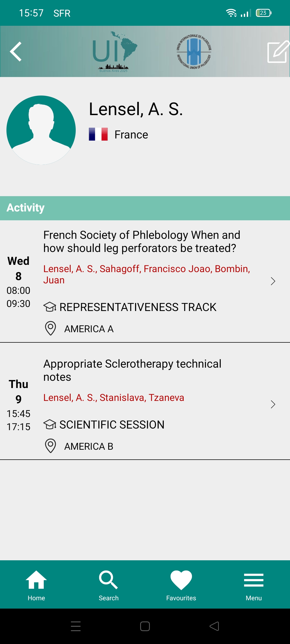
Task: Open the Home tab
Action: point(36,586)
